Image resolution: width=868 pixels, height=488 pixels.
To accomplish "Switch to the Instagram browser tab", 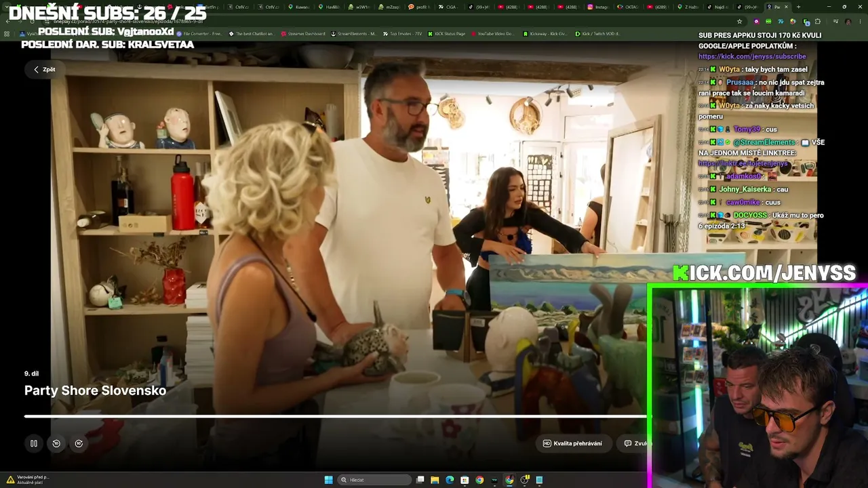I will click(598, 7).
